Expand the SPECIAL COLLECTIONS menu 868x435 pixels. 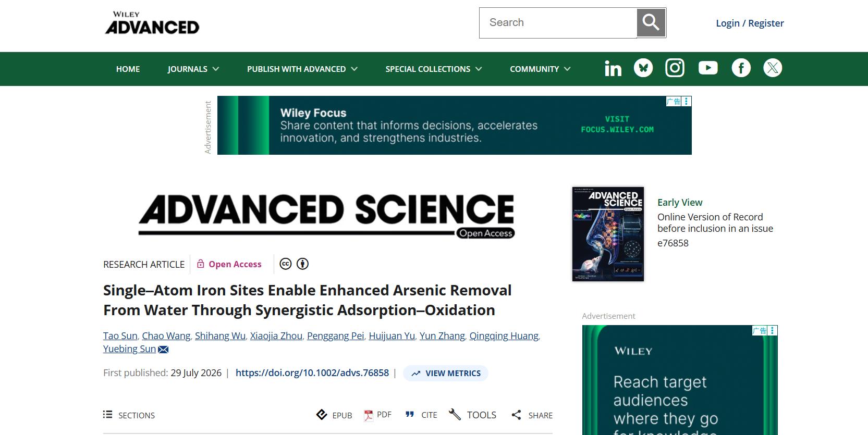pyautogui.click(x=434, y=69)
